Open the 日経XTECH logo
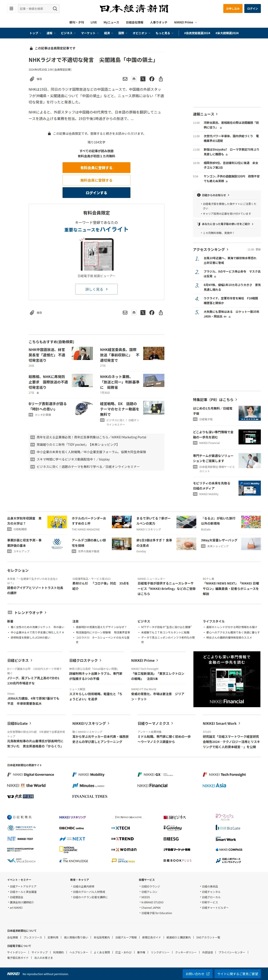 pos(121,828)
